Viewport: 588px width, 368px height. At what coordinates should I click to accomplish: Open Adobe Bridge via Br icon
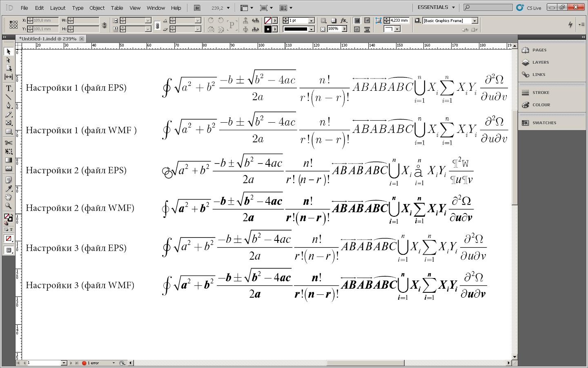click(x=198, y=8)
